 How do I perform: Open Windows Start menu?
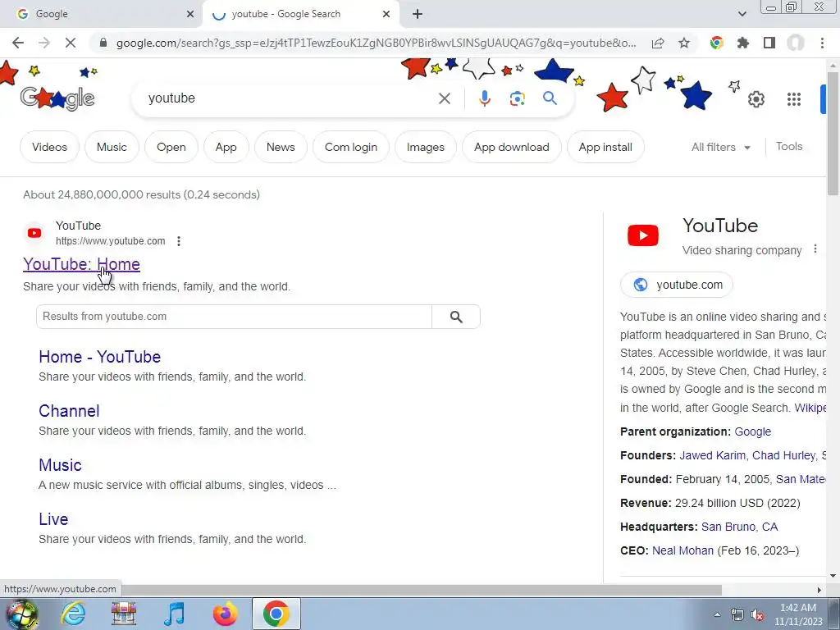pos(21,614)
